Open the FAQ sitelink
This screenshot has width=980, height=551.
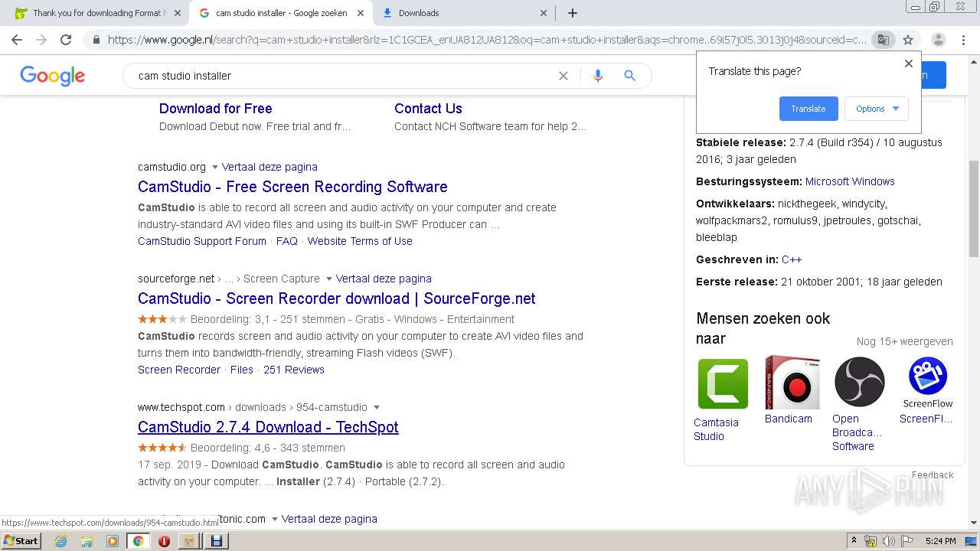click(x=286, y=241)
